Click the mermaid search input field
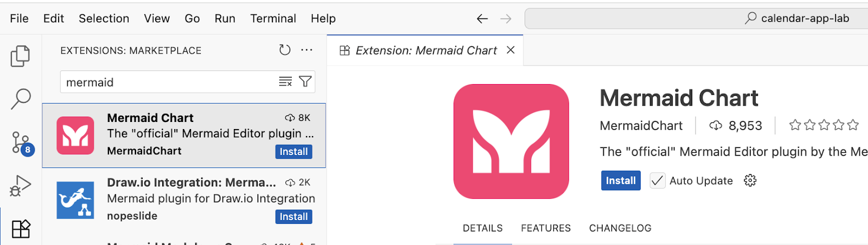Image resolution: width=868 pixels, height=245 pixels. point(168,82)
